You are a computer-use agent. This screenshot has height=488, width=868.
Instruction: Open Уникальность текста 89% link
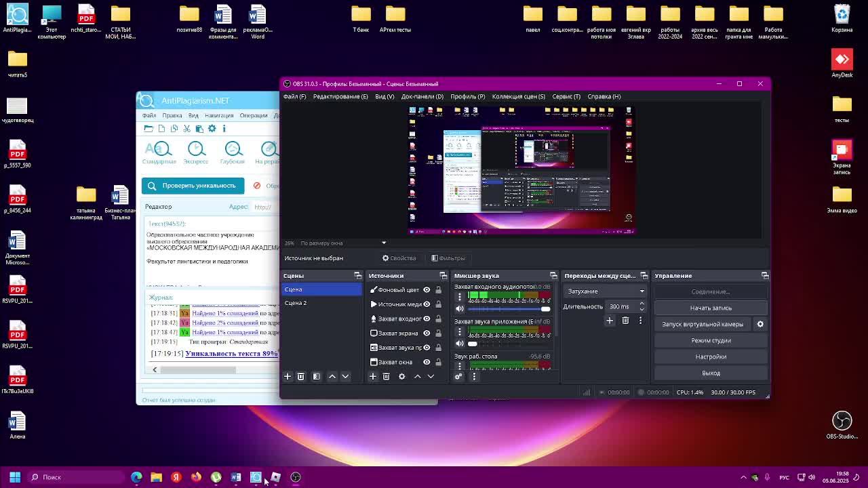231,354
